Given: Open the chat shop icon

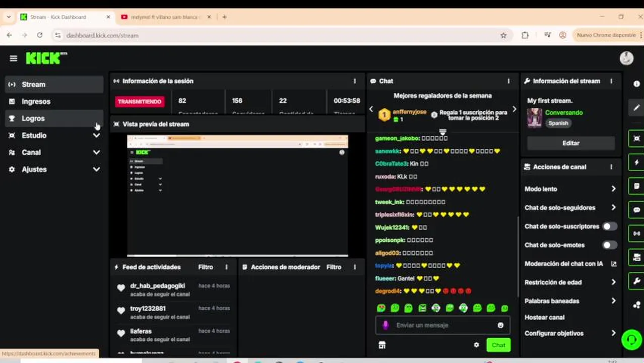Looking at the screenshot, I should coord(382,345).
